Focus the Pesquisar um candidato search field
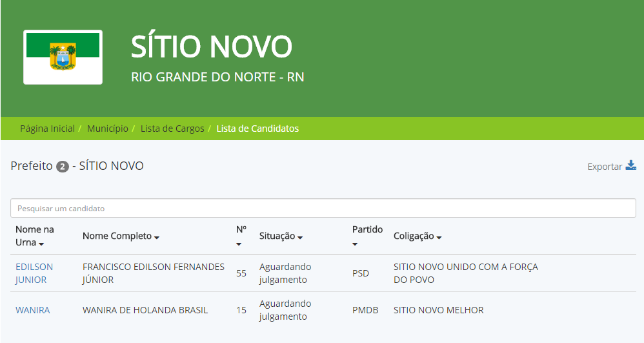This screenshot has width=644, height=343. [323, 208]
